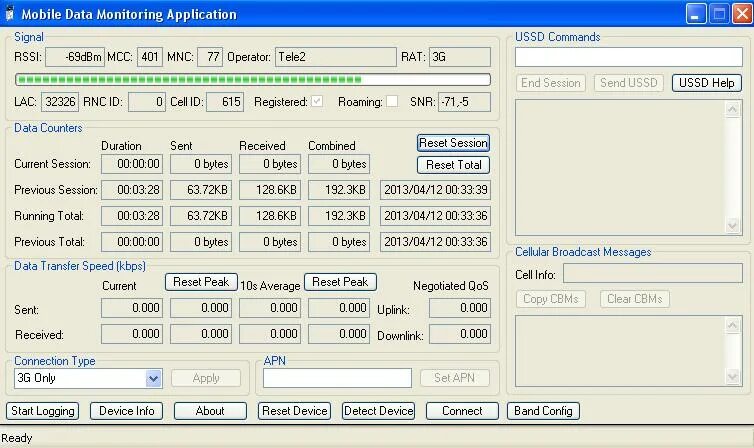Image resolution: width=754 pixels, height=448 pixels.
Task: Click the Clear CBMs button
Action: coord(635,299)
